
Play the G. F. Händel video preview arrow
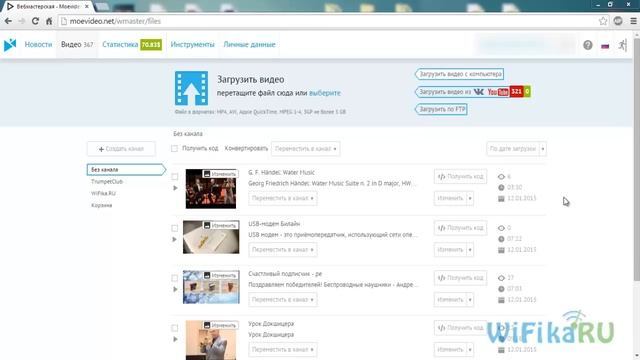(x=175, y=188)
